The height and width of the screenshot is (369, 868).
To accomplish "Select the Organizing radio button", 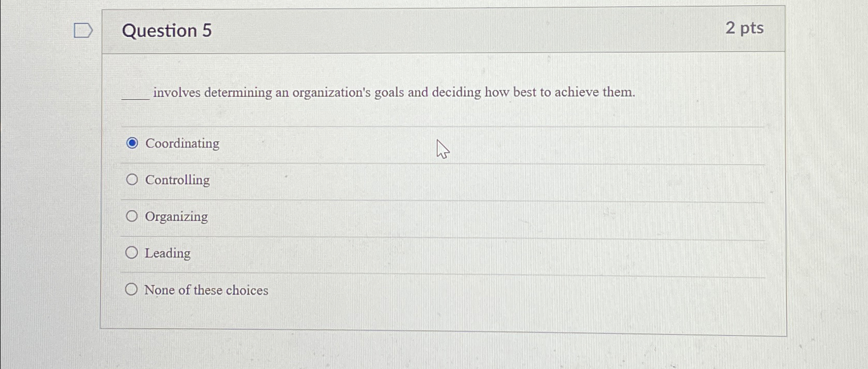I will tap(133, 216).
